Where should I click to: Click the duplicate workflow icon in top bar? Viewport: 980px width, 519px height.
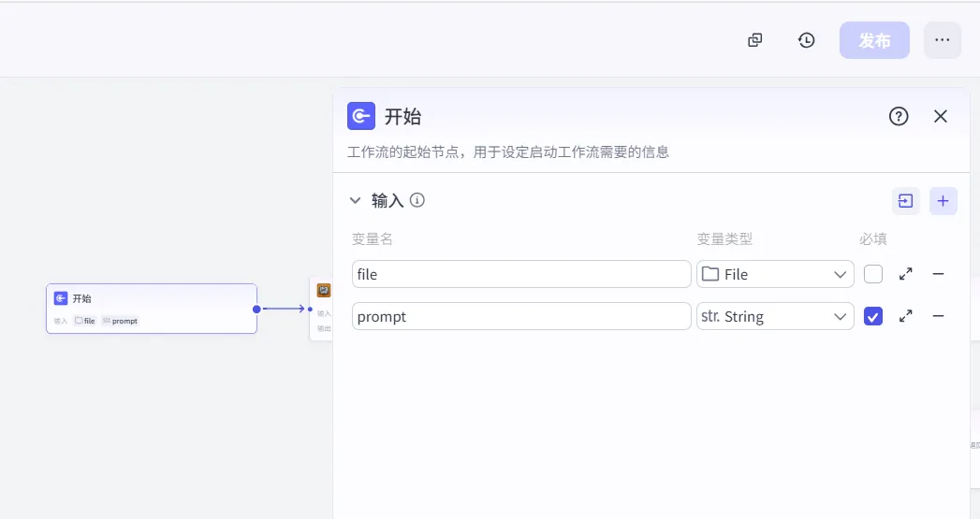point(754,40)
